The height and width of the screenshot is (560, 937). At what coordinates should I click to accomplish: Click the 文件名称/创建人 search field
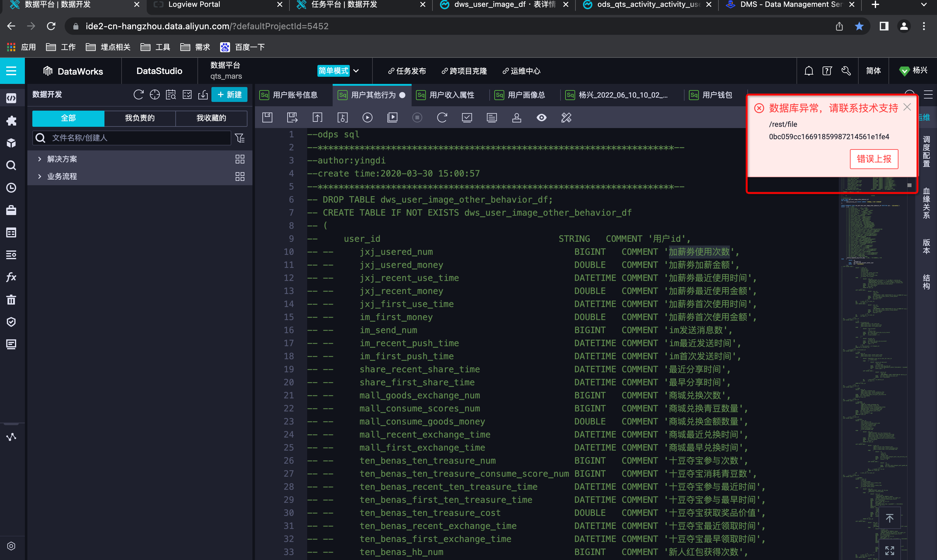(132, 138)
